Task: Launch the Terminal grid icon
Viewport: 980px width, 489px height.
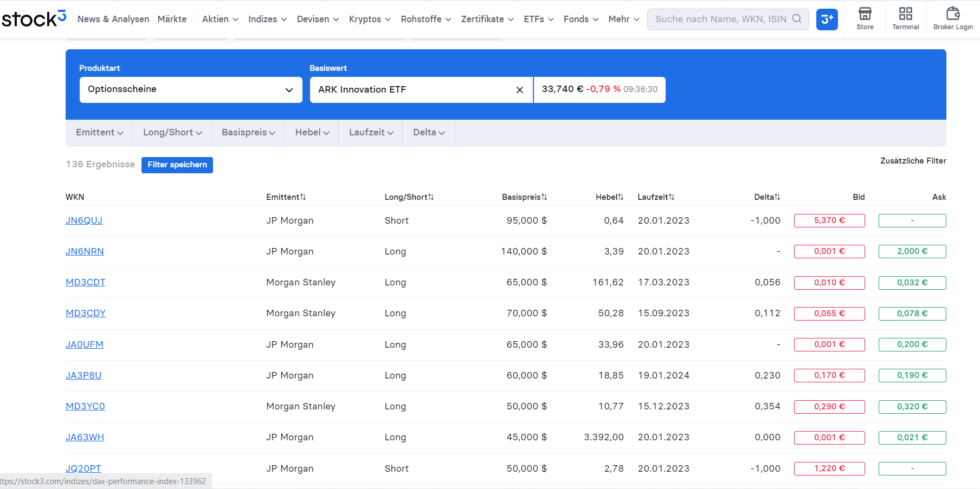Action: 906,18
